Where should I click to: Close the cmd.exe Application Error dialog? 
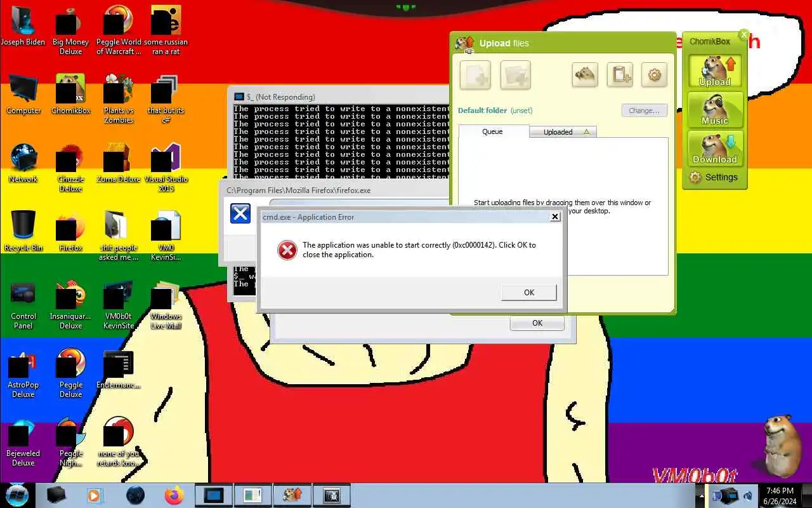[x=555, y=217]
